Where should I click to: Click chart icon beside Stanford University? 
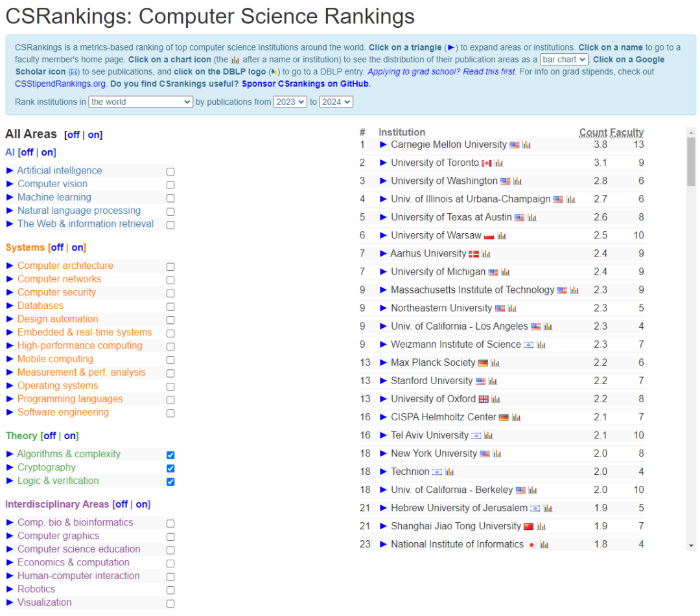[493, 381]
